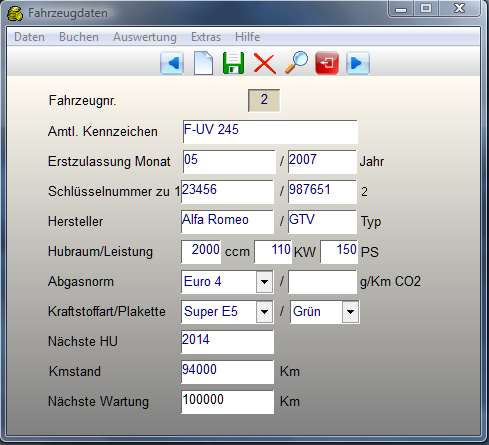Open the Auswertung menu
Viewport: 489px width, 445px height.
pos(145,37)
